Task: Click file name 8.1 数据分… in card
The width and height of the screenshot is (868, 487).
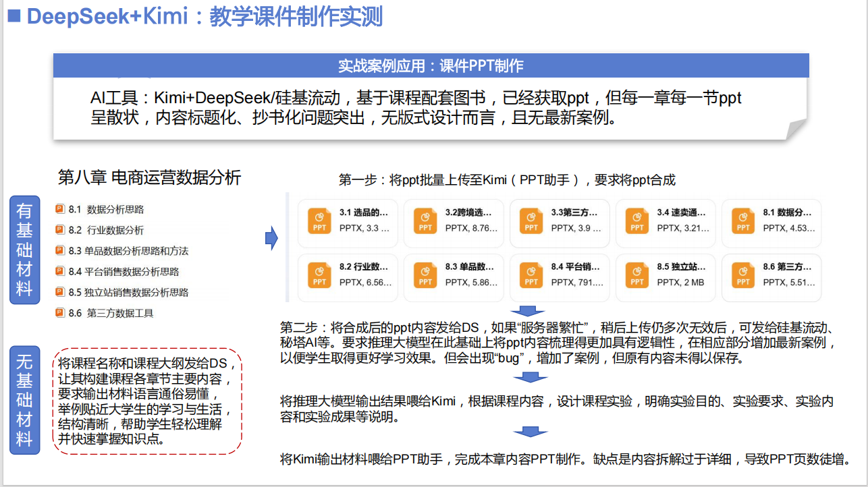Action: (788, 212)
